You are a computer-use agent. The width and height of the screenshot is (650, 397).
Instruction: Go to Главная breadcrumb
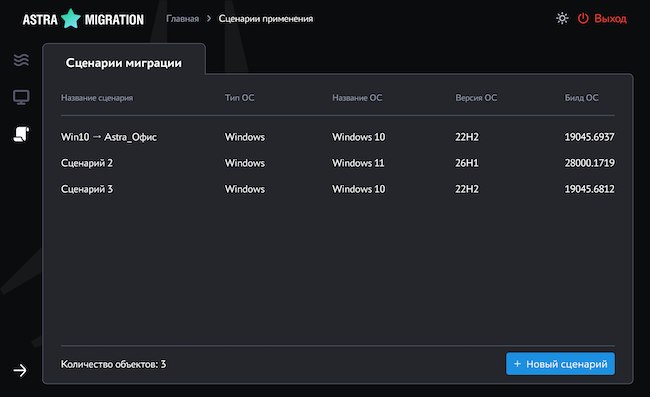point(182,19)
